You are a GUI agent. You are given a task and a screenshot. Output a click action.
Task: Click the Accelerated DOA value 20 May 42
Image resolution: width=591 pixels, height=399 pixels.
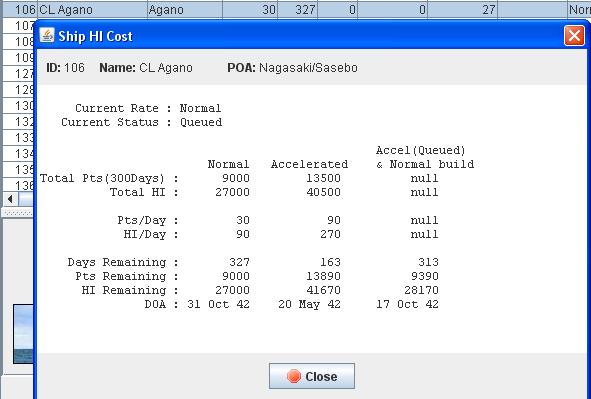[309, 304]
